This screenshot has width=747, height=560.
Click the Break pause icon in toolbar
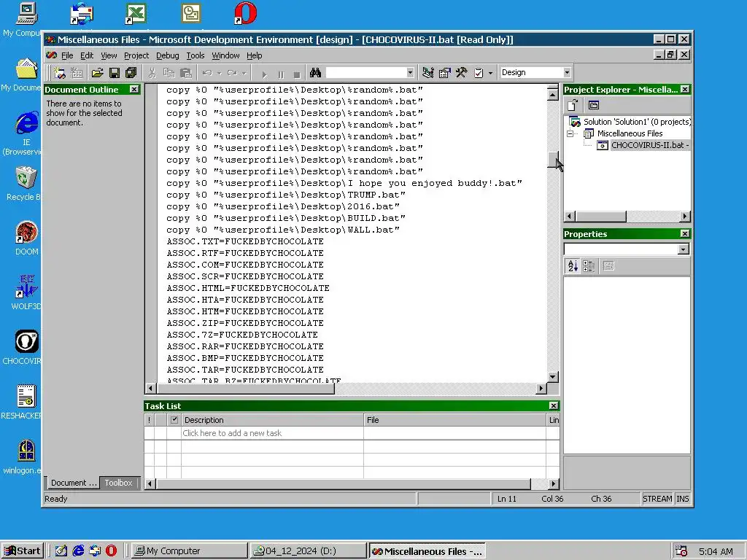pyautogui.click(x=281, y=74)
